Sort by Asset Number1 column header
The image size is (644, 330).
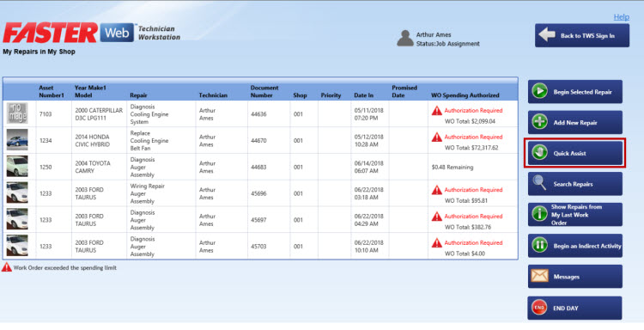click(x=52, y=91)
